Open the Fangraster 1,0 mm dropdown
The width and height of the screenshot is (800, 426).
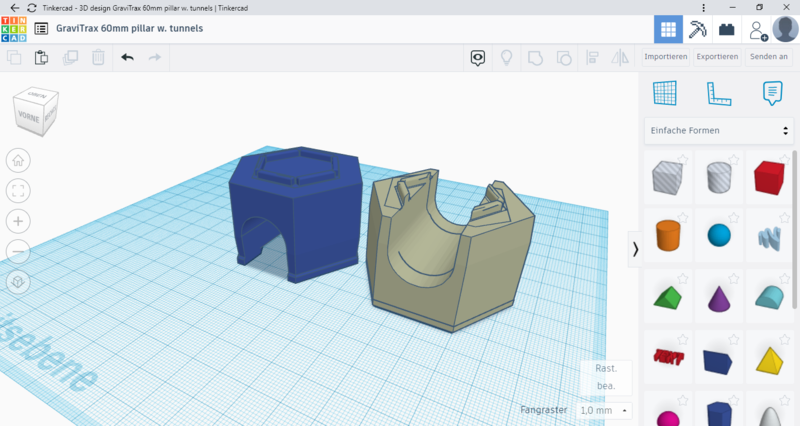606,410
